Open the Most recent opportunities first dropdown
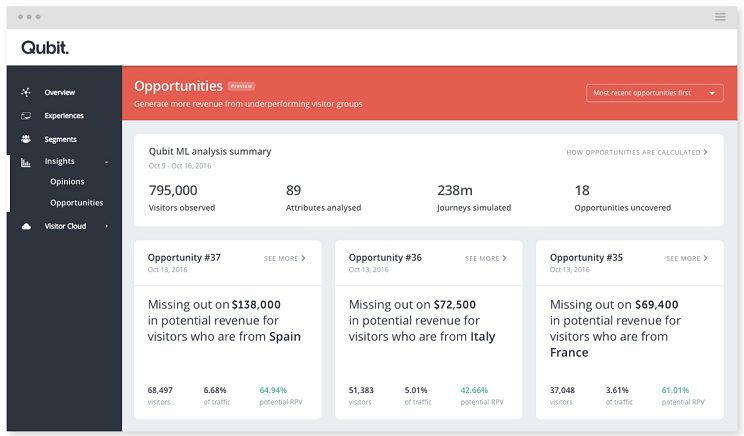 click(655, 93)
